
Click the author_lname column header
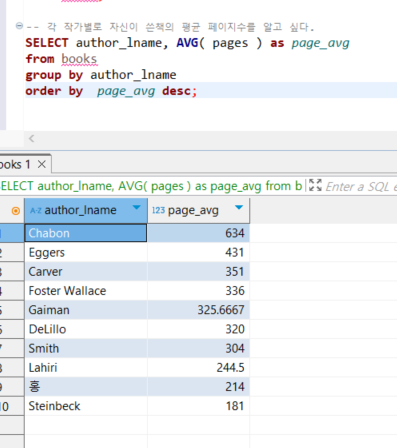tap(86, 210)
